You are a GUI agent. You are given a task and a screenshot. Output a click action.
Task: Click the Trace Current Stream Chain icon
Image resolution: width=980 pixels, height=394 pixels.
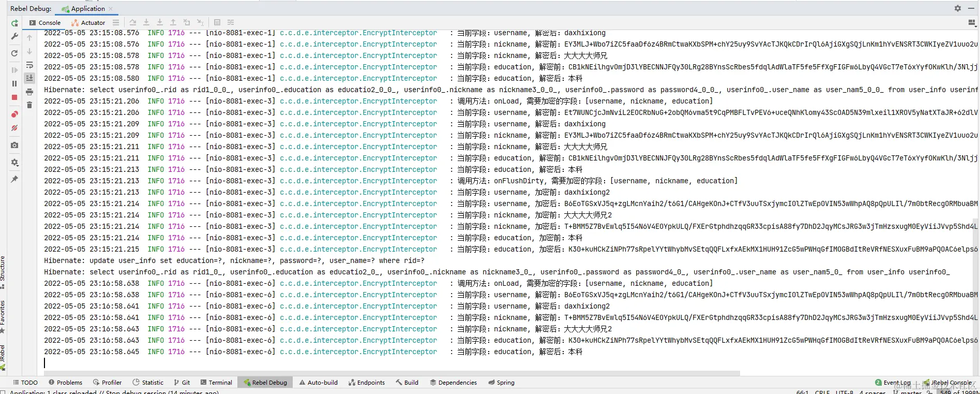coord(231,23)
